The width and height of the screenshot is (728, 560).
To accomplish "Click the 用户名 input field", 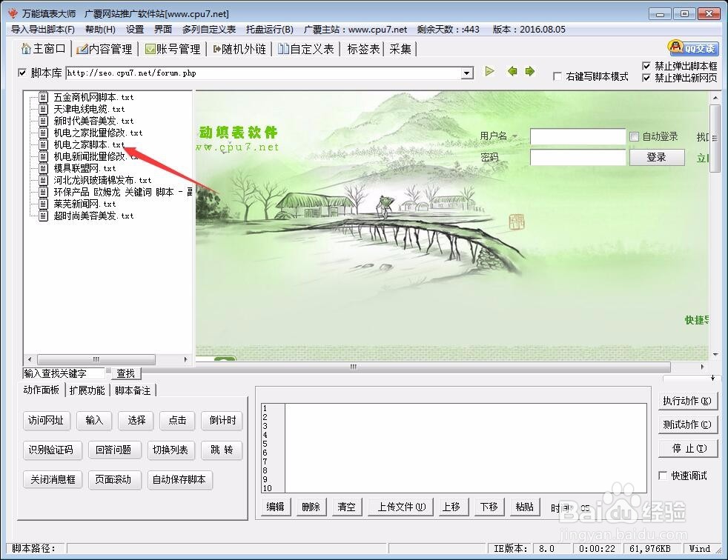I will point(578,136).
